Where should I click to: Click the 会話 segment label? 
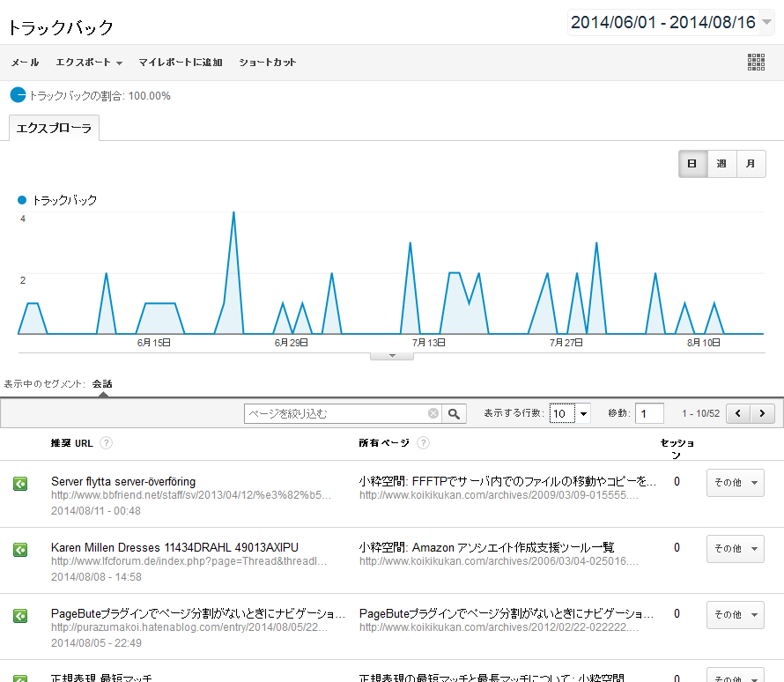[x=102, y=384]
